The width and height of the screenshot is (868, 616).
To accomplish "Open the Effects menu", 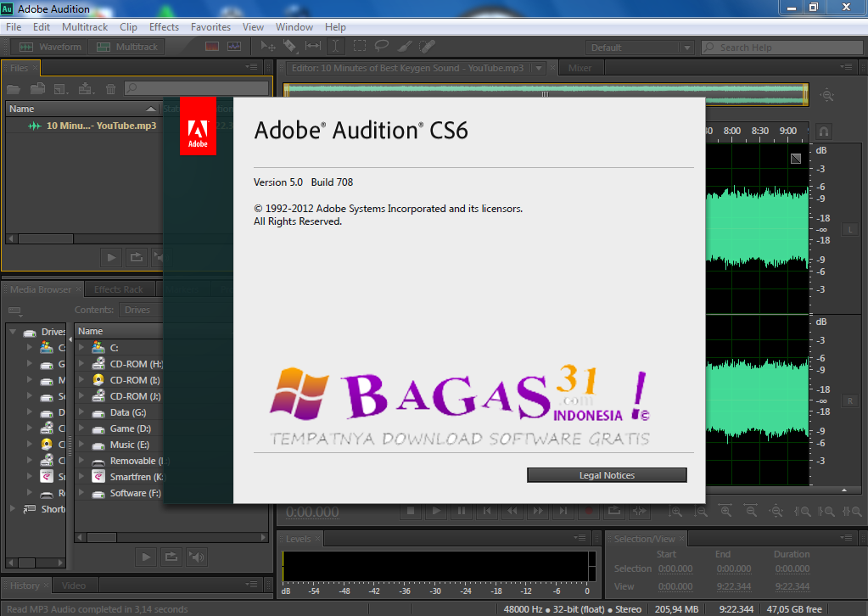I will (164, 26).
